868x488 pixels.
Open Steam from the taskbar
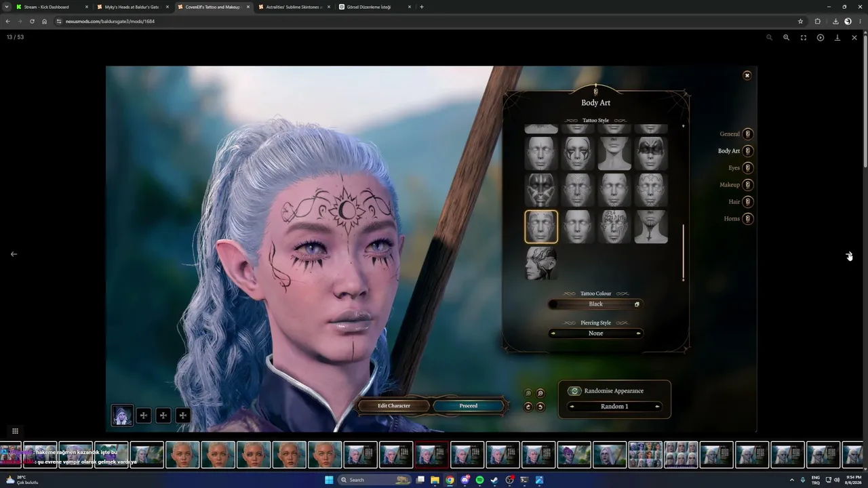coord(494,480)
